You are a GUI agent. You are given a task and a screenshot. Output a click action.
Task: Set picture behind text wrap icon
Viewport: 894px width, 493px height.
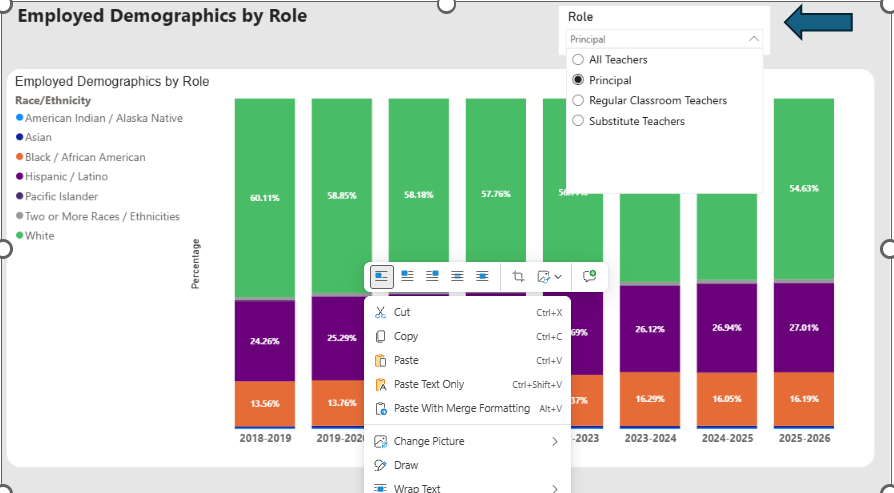[457, 276]
